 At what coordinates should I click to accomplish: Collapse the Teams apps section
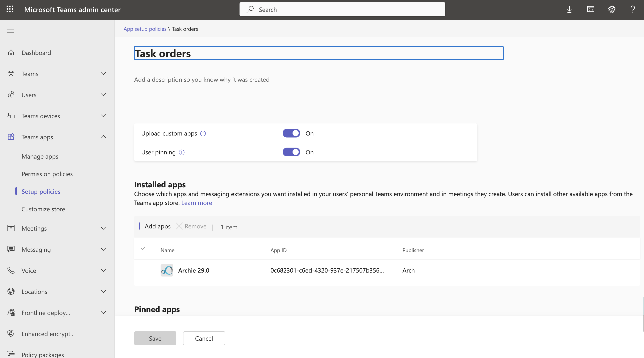point(103,137)
